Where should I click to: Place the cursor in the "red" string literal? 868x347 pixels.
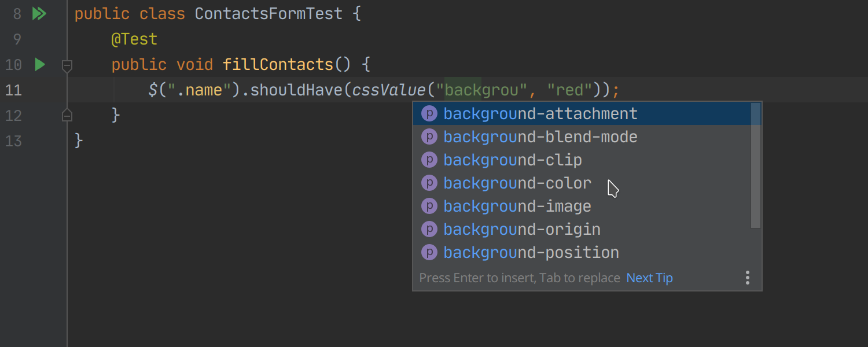tap(570, 90)
